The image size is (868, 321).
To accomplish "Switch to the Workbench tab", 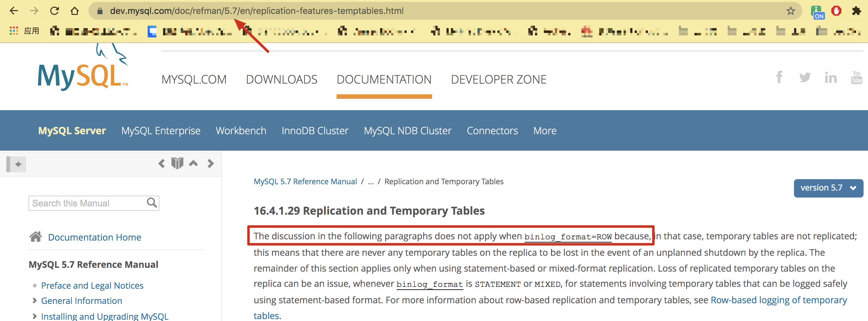I will (241, 131).
